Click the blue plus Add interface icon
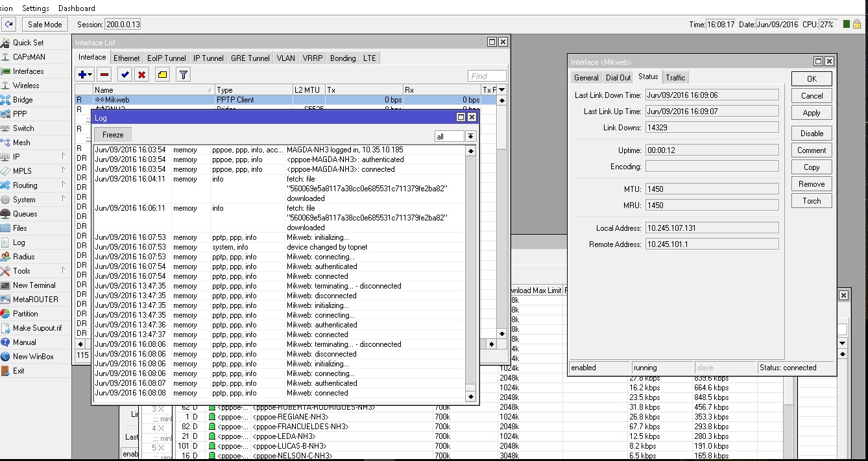 (x=84, y=75)
